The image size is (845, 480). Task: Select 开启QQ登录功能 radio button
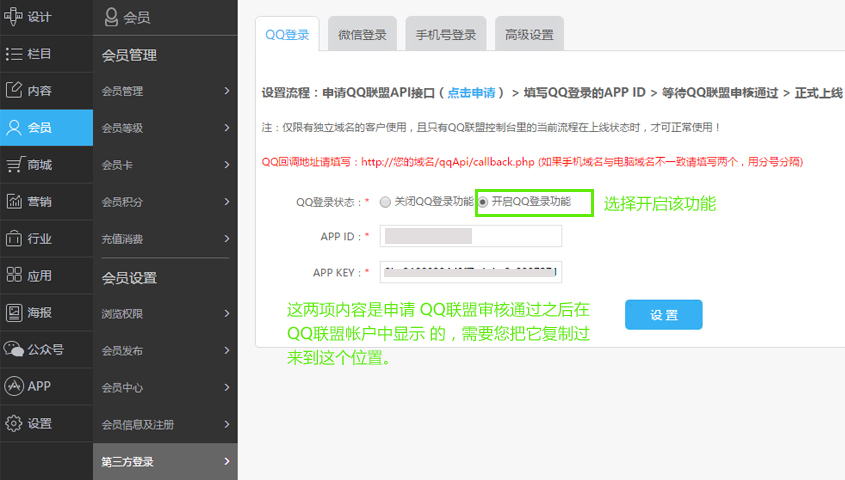(x=483, y=202)
